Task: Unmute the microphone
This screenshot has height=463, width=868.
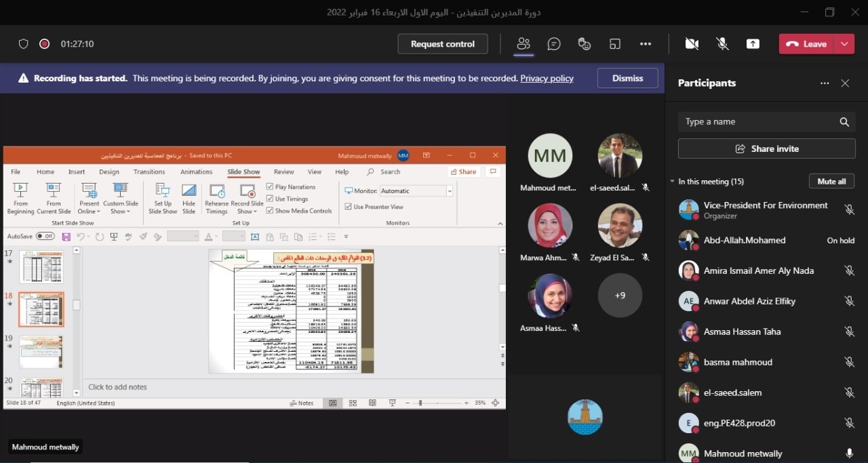Action: (x=723, y=44)
